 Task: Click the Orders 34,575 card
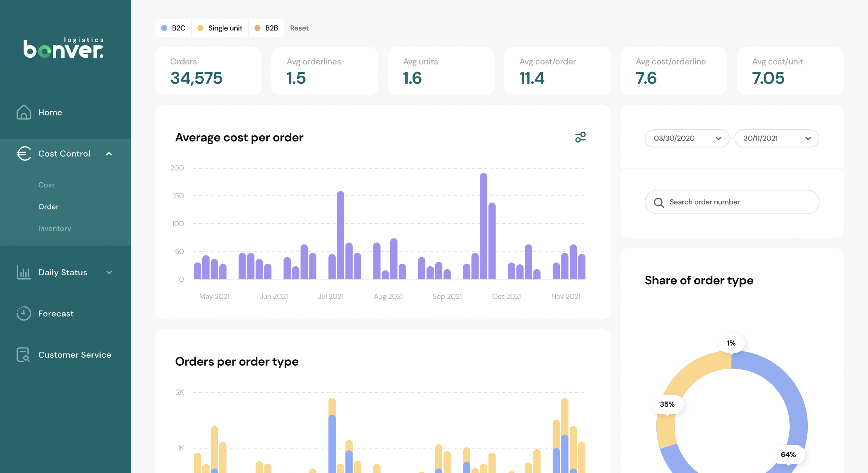pos(208,71)
